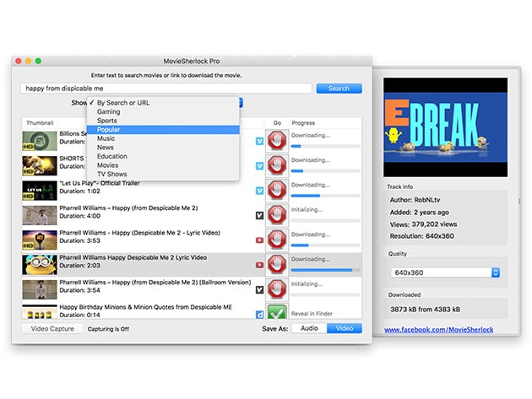Click "Views: 379,202 views" track info
The width and height of the screenshot is (532, 399).
423,224
